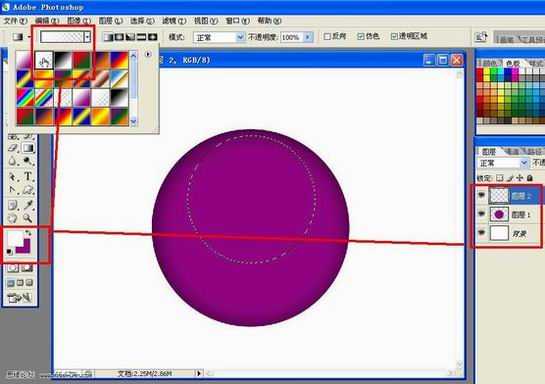Pick the spectrum rainbow gradient preset

click(25, 97)
